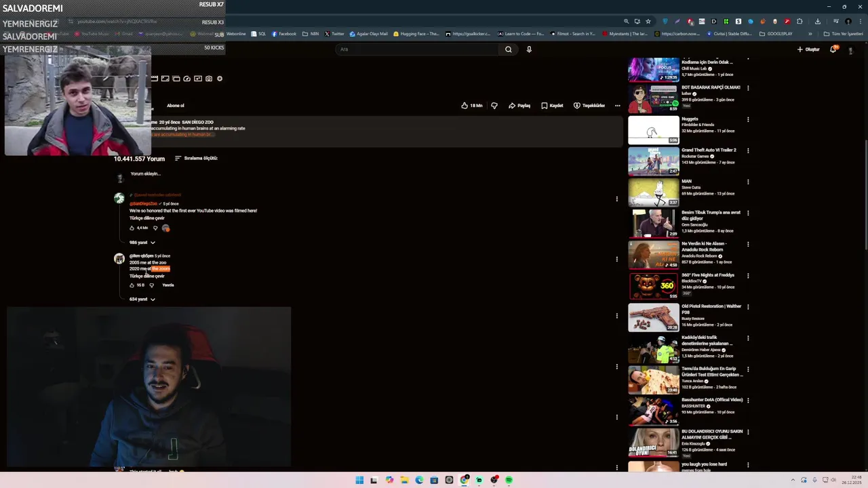Open YouTube notifications bell

click(833, 49)
